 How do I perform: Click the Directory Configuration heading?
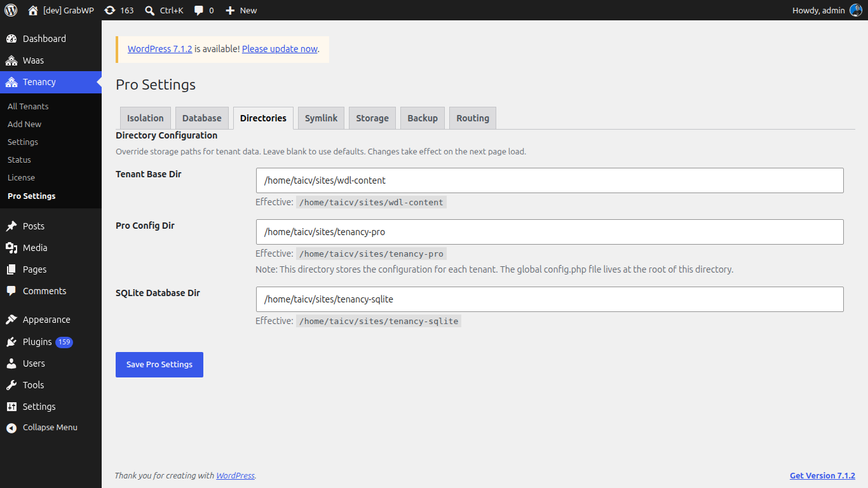166,135
